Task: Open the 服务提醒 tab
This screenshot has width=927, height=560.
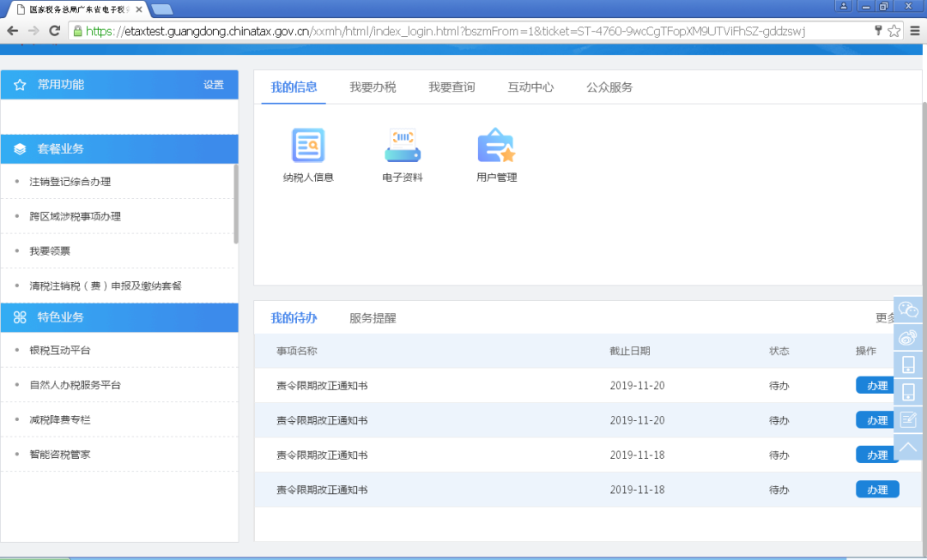Action: pos(373,318)
